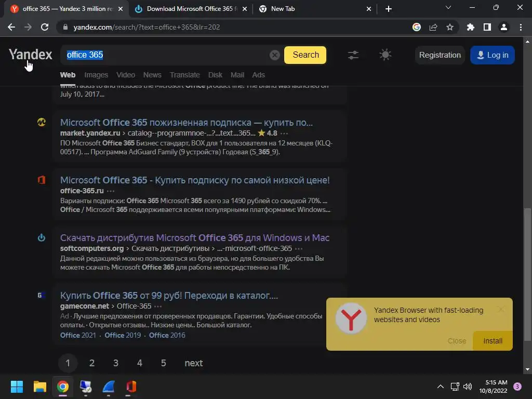Click the volume icon in system tray

[467, 387]
